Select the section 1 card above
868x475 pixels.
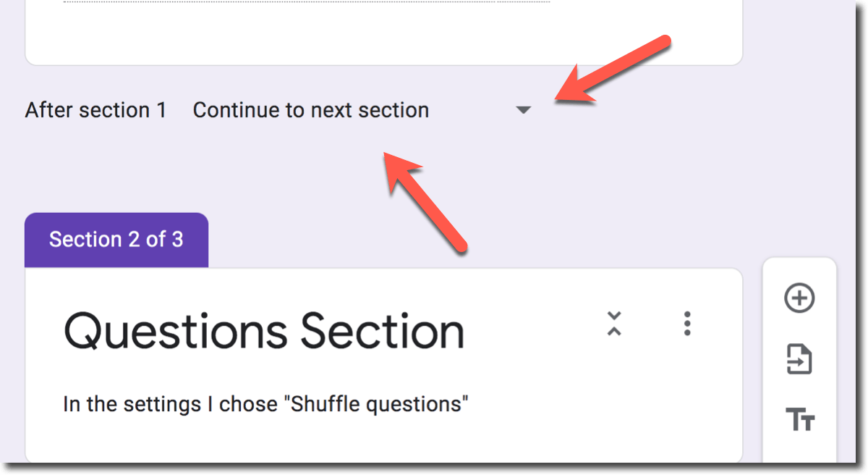point(383,36)
